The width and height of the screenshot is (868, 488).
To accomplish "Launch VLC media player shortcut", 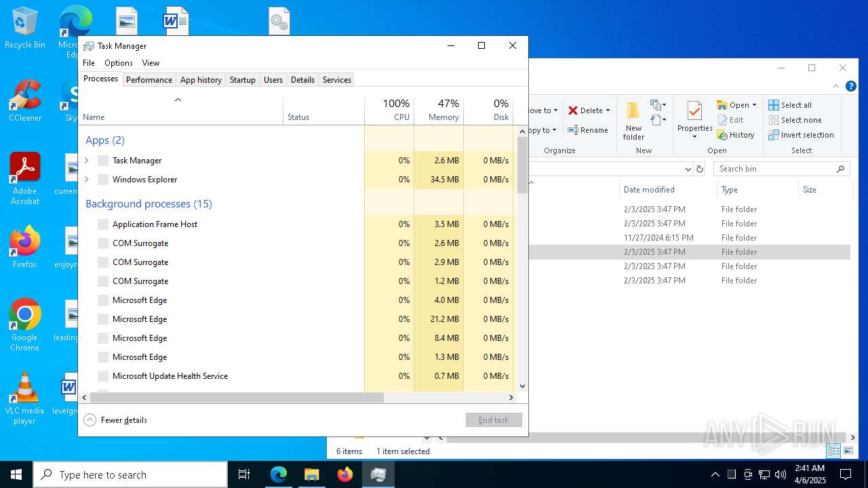I will [x=24, y=398].
